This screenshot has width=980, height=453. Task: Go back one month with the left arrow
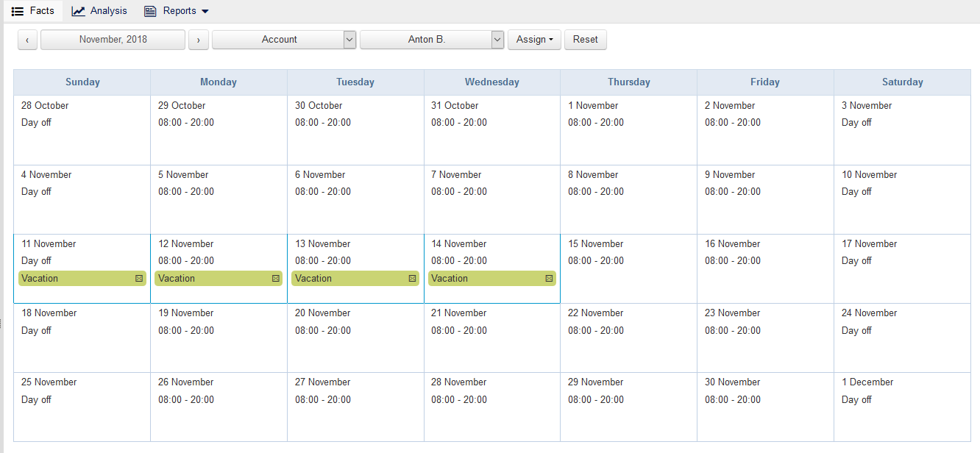pos(27,39)
